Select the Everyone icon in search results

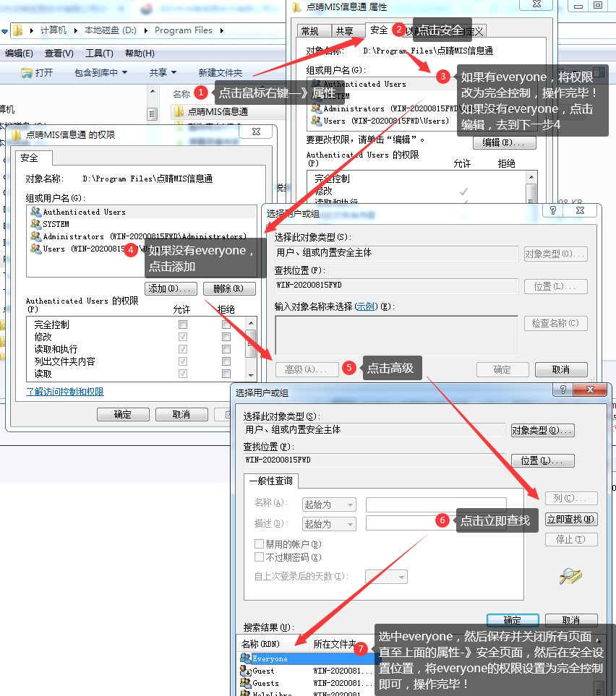click(246, 658)
